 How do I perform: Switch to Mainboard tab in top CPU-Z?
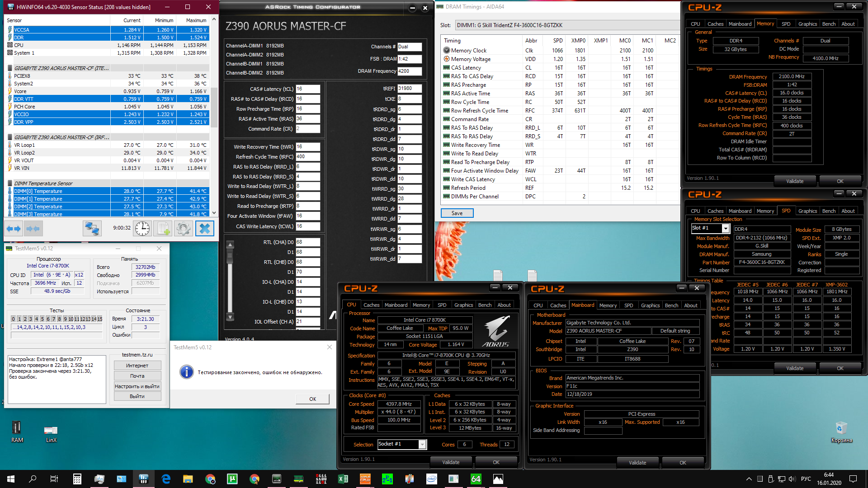pos(740,24)
